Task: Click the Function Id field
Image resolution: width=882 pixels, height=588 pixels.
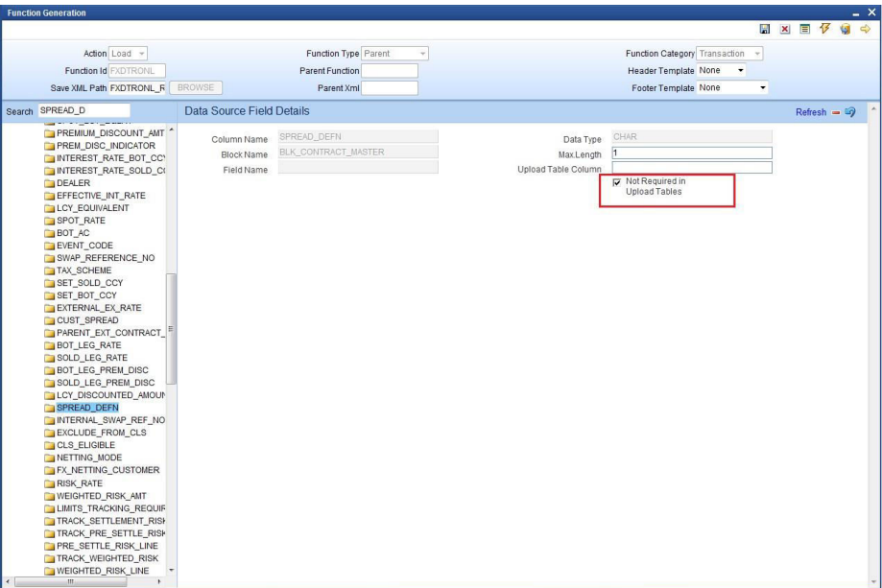Action: click(x=136, y=71)
